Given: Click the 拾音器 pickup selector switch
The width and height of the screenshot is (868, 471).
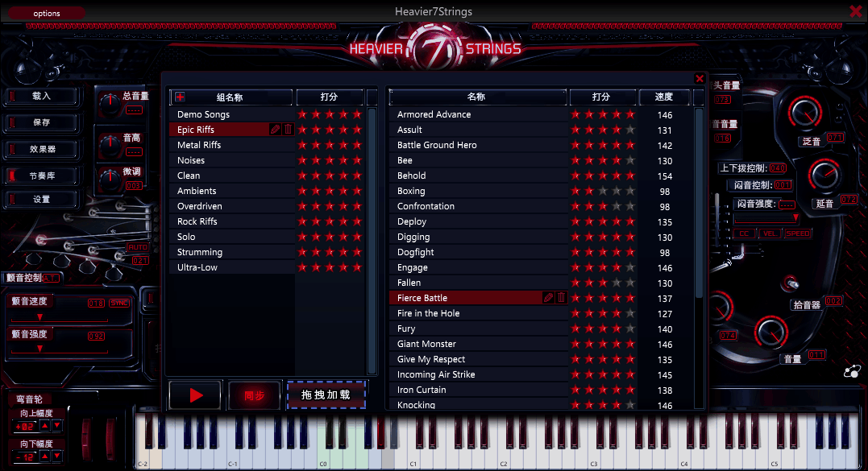Looking at the screenshot, I should (790, 283).
